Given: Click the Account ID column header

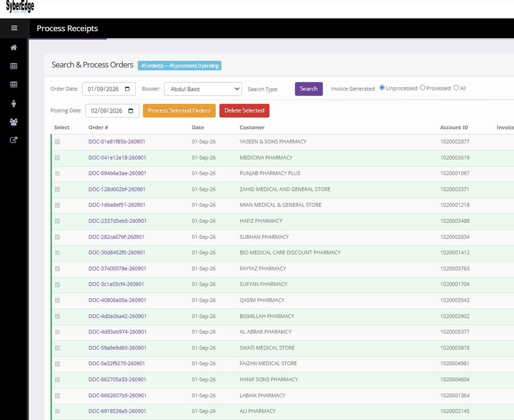Looking at the screenshot, I should 453,127.
